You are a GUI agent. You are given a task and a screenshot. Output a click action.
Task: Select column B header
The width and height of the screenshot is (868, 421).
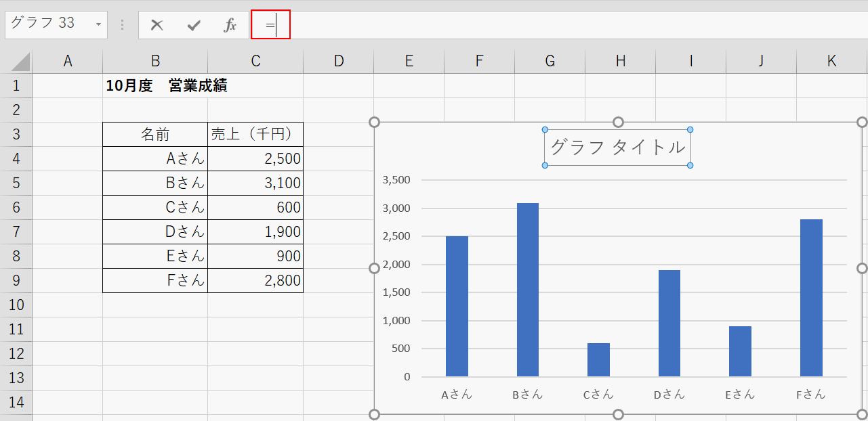155,61
